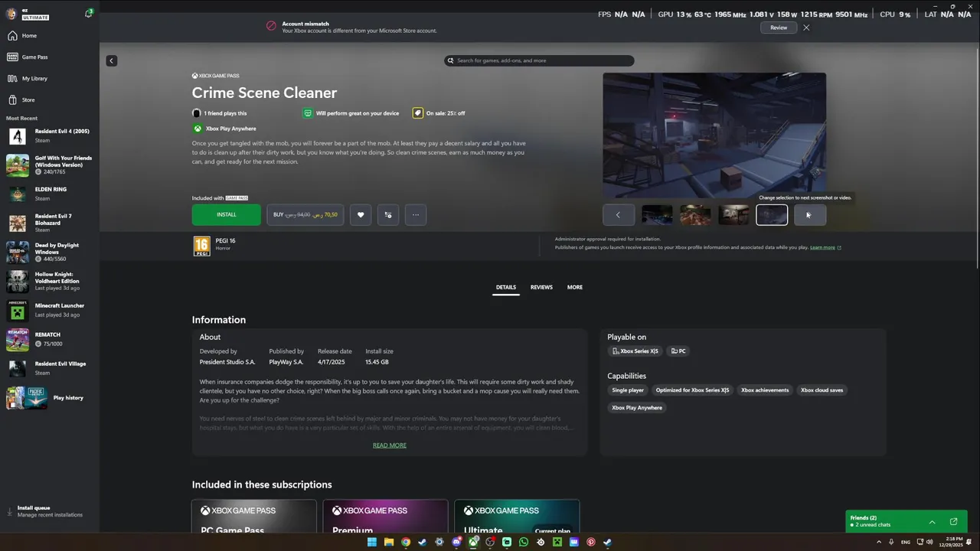This screenshot has height=551, width=980.
Task: Open the PC Game Pass subscription card
Action: [254, 517]
